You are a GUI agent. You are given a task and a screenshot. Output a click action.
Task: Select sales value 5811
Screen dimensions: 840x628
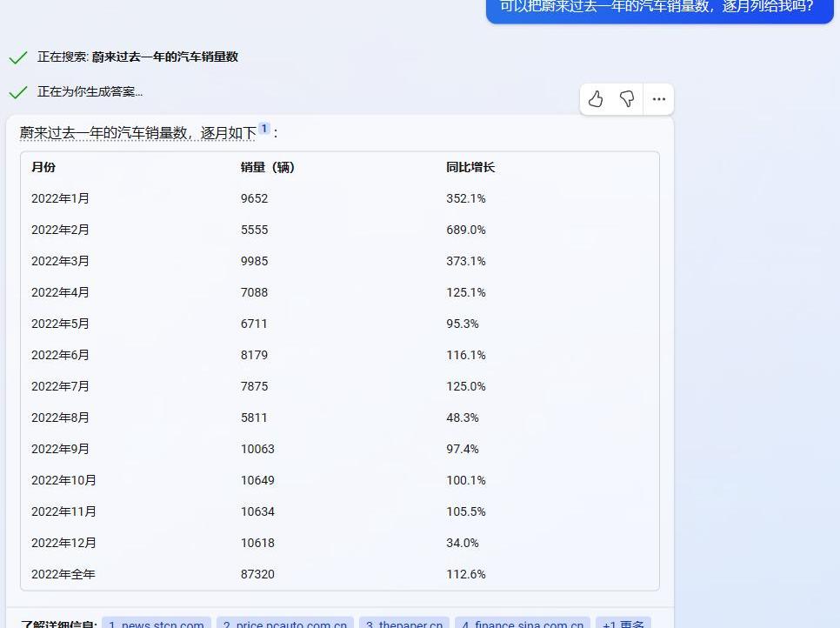click(x=254, y=418)
